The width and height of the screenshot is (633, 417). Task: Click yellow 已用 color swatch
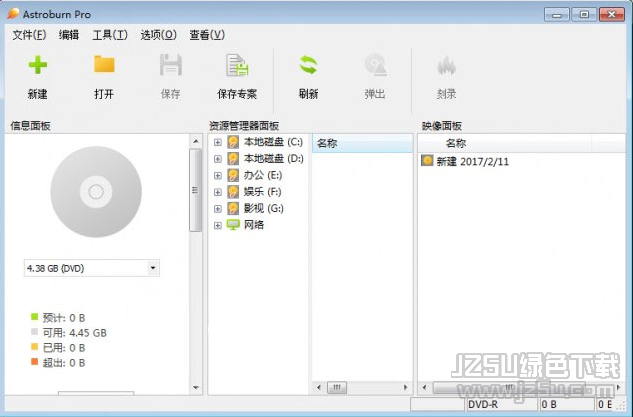[35, 347]
